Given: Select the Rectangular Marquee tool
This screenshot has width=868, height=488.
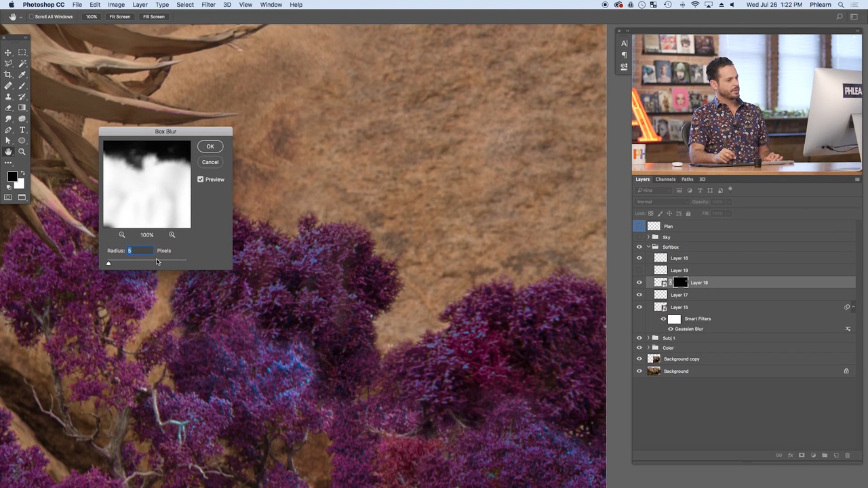Looking at the screenshot, I should [22, 52].
